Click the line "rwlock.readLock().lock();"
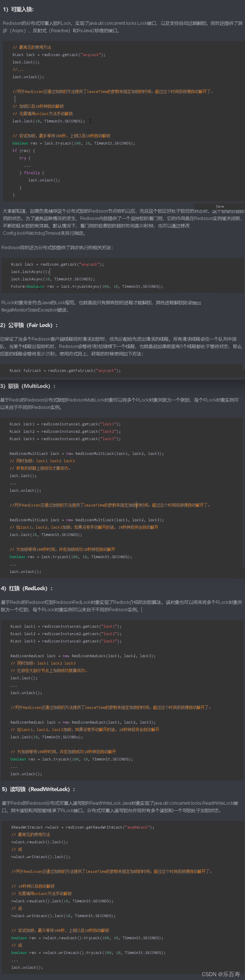The image size is (245, 980). tap(40, 842)
